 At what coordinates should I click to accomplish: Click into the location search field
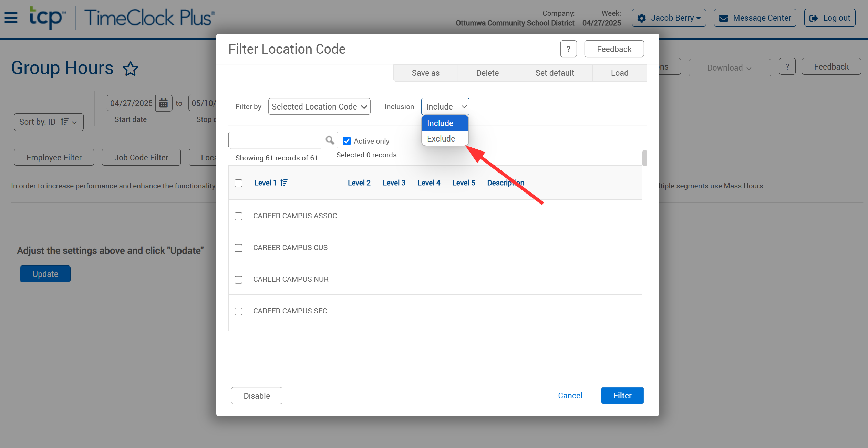point(275,140)
